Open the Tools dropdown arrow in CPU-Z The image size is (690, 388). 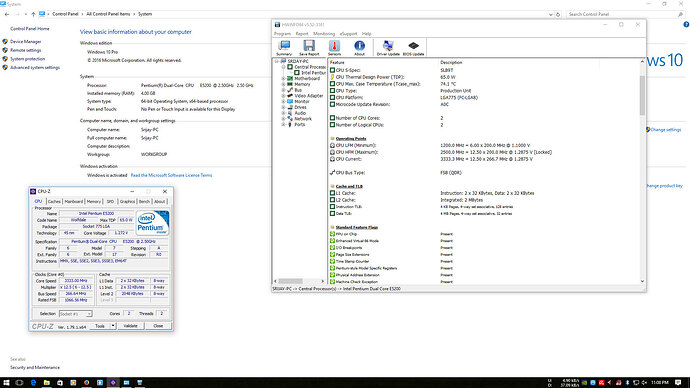(113, 326)
